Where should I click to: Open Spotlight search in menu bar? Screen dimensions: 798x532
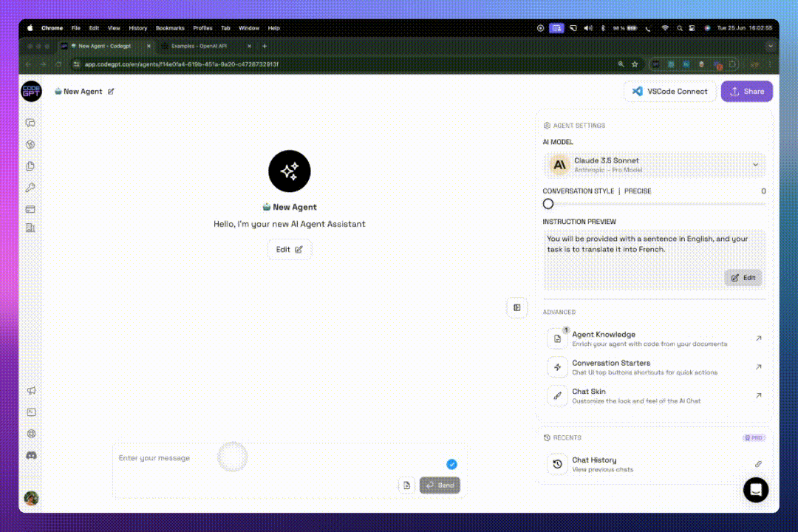click(x=680, y=28)
